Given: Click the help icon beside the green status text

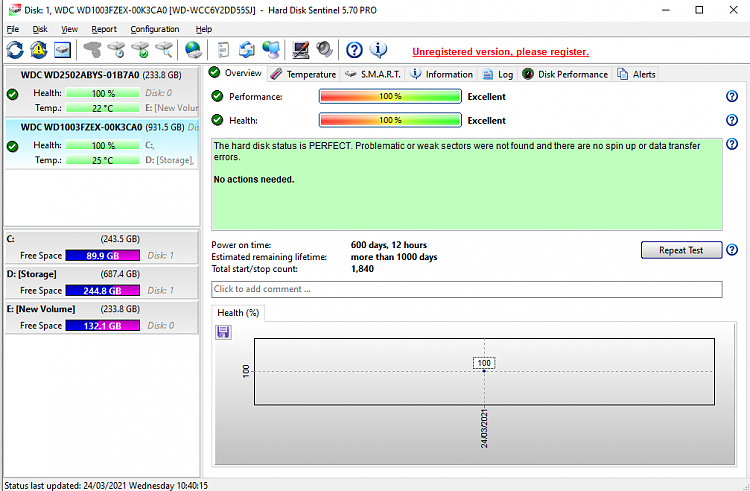Looking at the screenshot, I should tap(732, 144).
